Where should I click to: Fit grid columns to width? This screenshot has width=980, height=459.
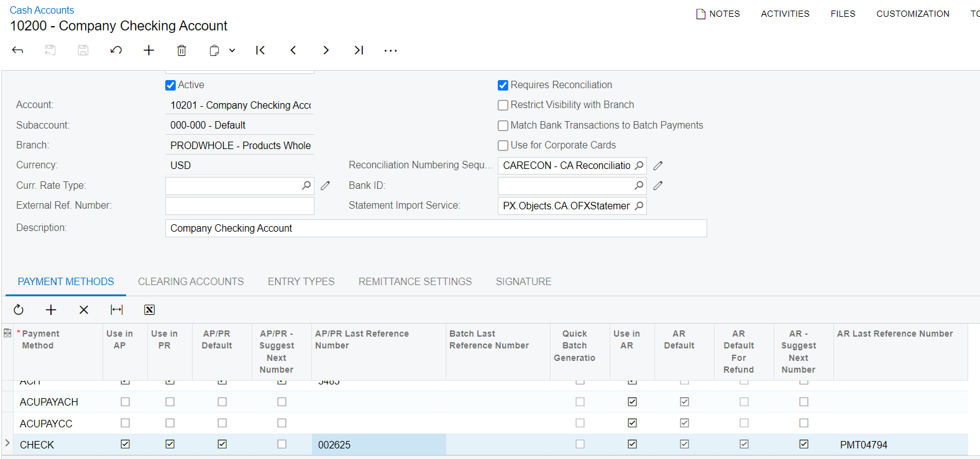117,310
